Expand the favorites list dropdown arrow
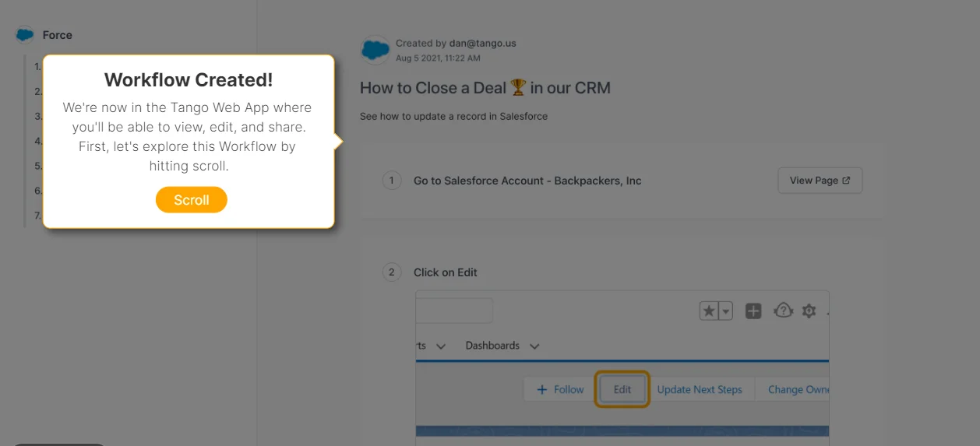This screenshot has height=446, width=980. [x=726, y=311]
